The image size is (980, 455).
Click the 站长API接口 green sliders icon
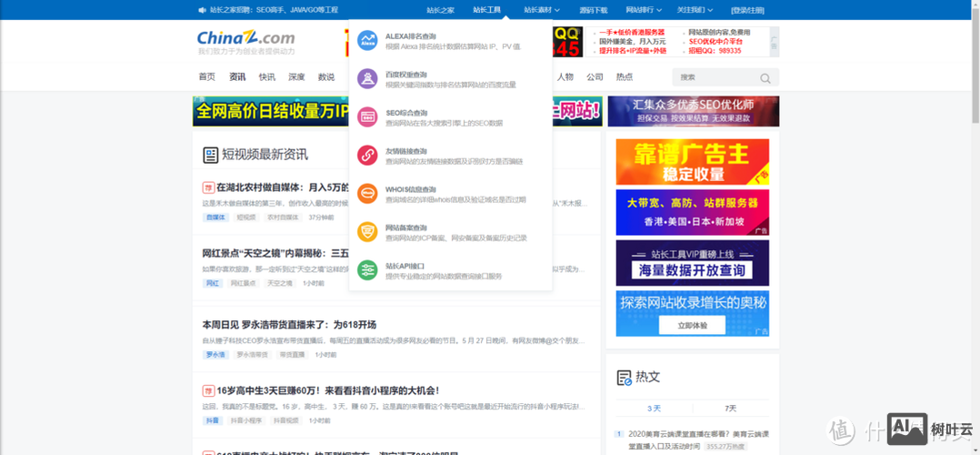tap(367, 269)
